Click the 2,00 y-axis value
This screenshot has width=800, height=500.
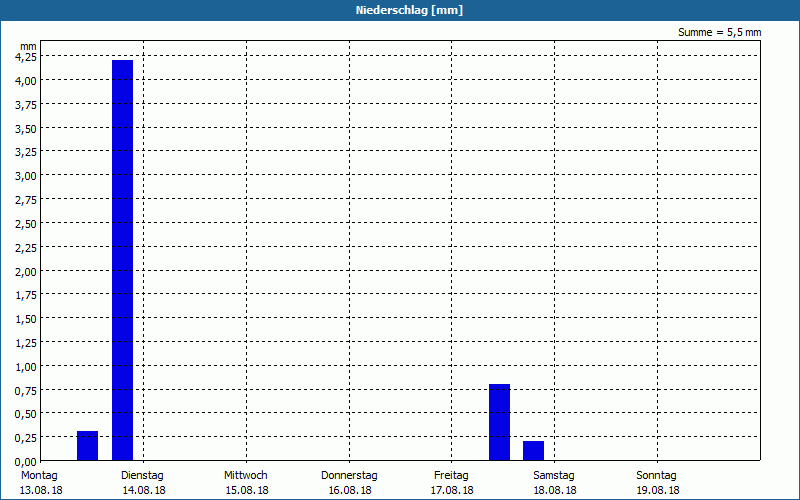pos(26,271)
